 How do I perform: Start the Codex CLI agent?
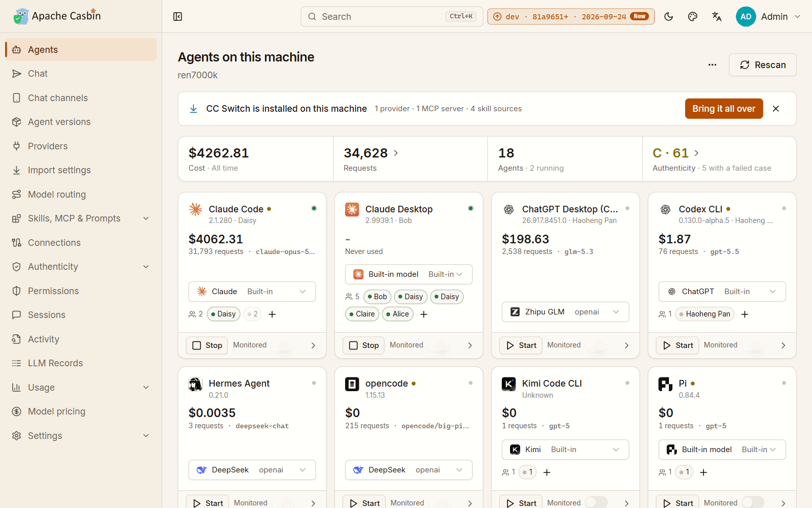(678, 345)
